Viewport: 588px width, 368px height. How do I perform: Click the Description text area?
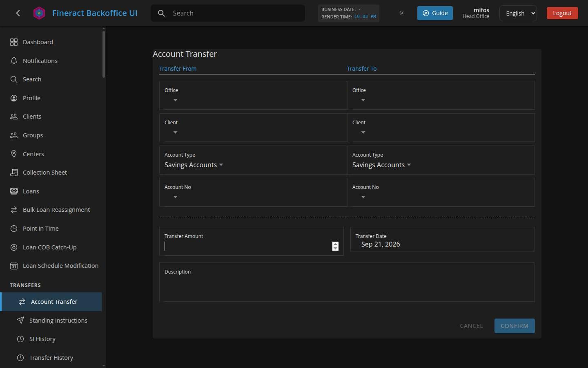point(347,282)
